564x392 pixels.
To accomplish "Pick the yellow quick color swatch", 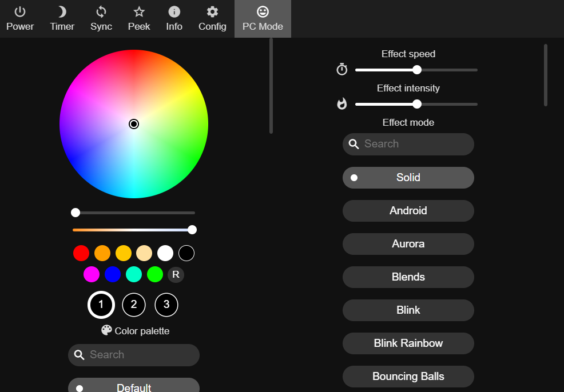I will pyautogui.click(x=124, y=253).
